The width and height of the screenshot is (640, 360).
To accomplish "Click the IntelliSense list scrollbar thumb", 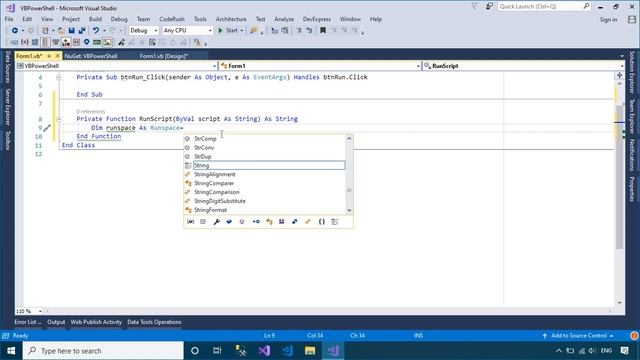I will [x=349, y=190].
